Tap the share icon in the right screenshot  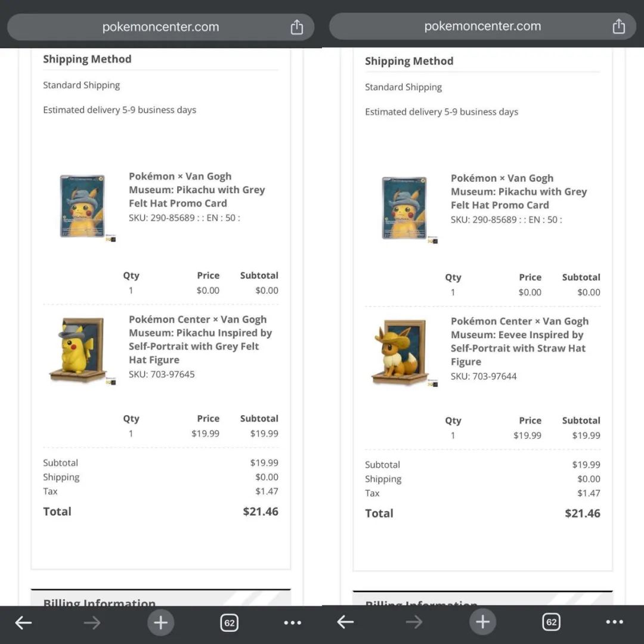click(618, 26)
